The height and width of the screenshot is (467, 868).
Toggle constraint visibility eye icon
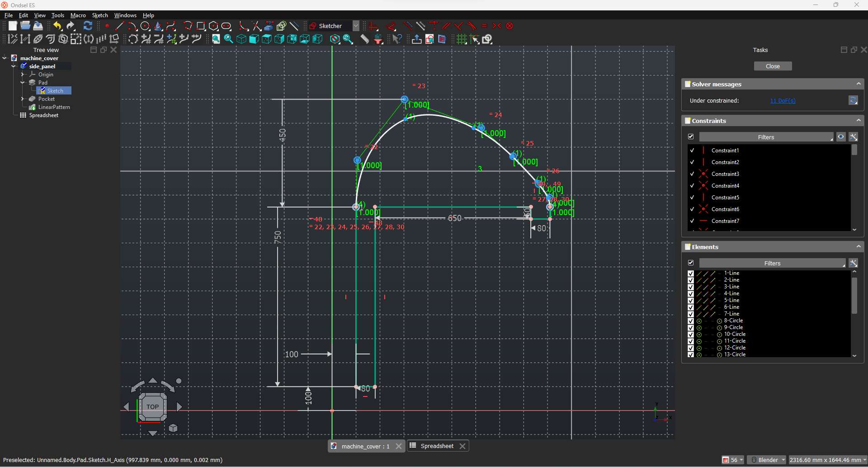[x=840, y=137]
